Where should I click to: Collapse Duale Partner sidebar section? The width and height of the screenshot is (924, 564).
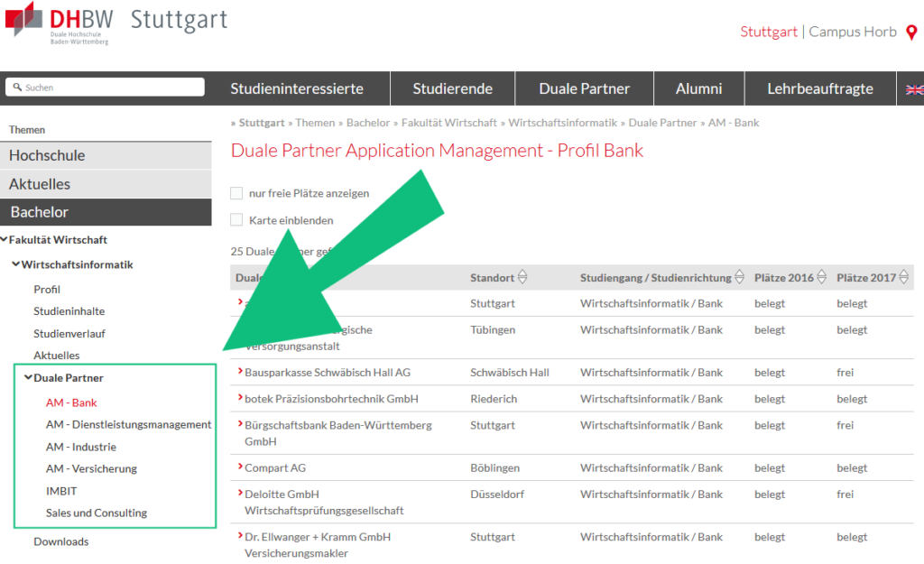tap(28, 377)
